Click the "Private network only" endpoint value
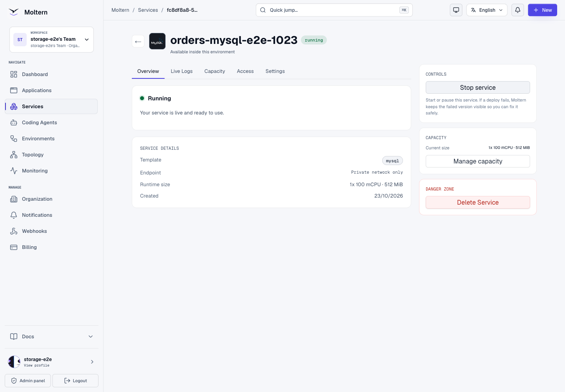The height and width of the screenshot is (392, 565). [377, 172]
